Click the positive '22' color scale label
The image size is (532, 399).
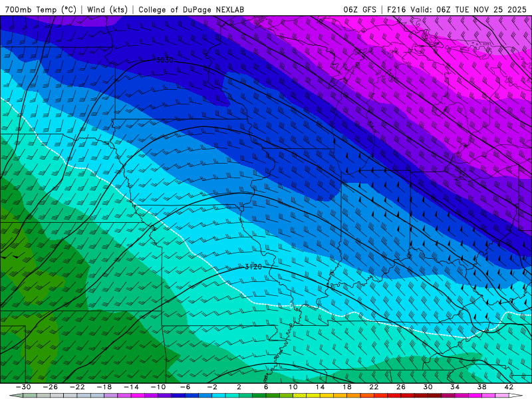click(374, 387)
